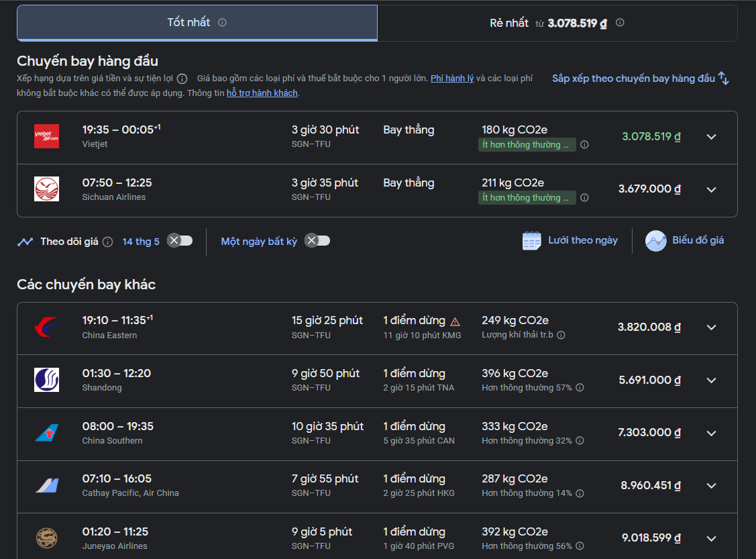The image size is (756, 559).
Task: Expand the Sichuan Airlines flight details
Action: click(x=711, y=189)
